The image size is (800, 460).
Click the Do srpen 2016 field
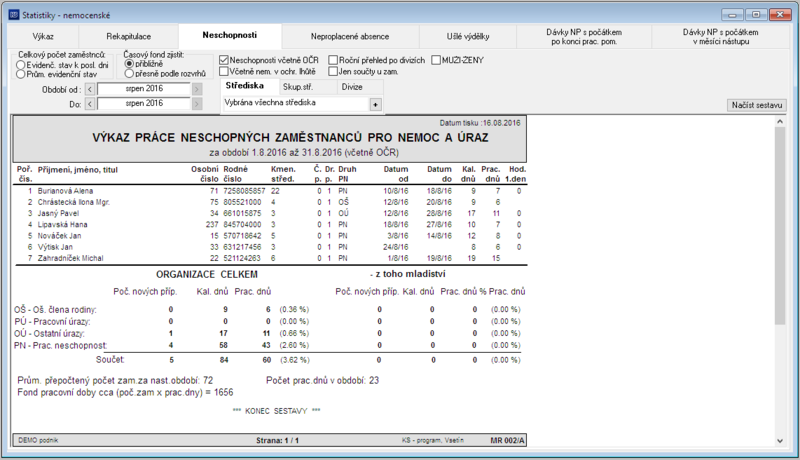point(144,104)
